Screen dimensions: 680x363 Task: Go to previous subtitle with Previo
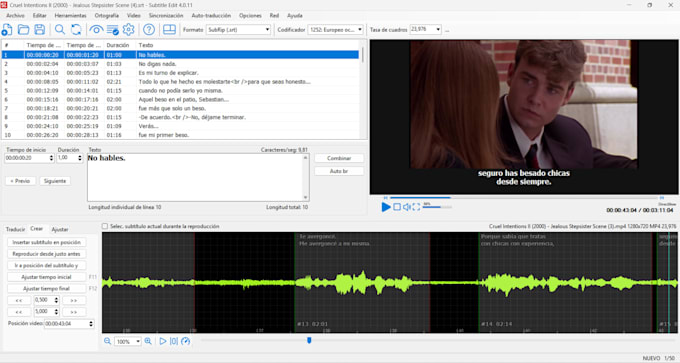(x=20, y=181)
